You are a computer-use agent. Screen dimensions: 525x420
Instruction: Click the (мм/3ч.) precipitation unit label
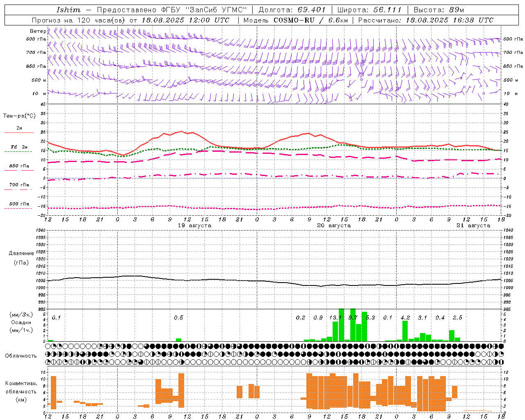21,315
